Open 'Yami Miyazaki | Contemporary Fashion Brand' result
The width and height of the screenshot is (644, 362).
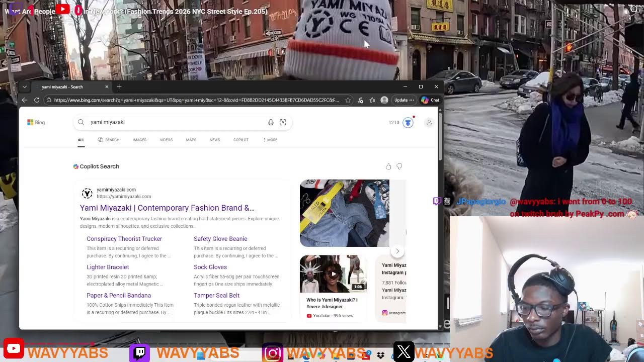167,208
